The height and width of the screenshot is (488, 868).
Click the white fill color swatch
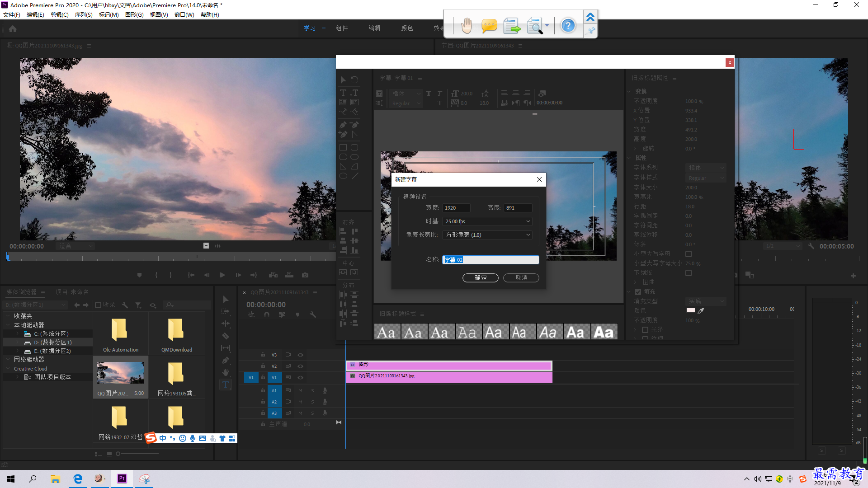pos(690,310)
